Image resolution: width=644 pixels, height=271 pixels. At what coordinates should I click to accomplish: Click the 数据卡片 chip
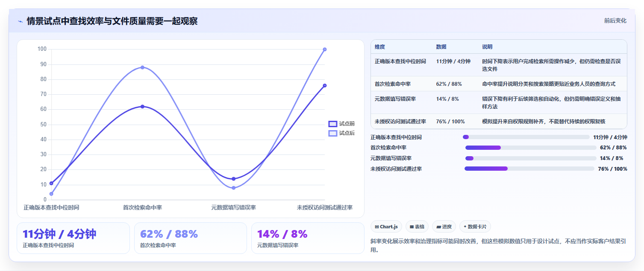tap(475, 227)
